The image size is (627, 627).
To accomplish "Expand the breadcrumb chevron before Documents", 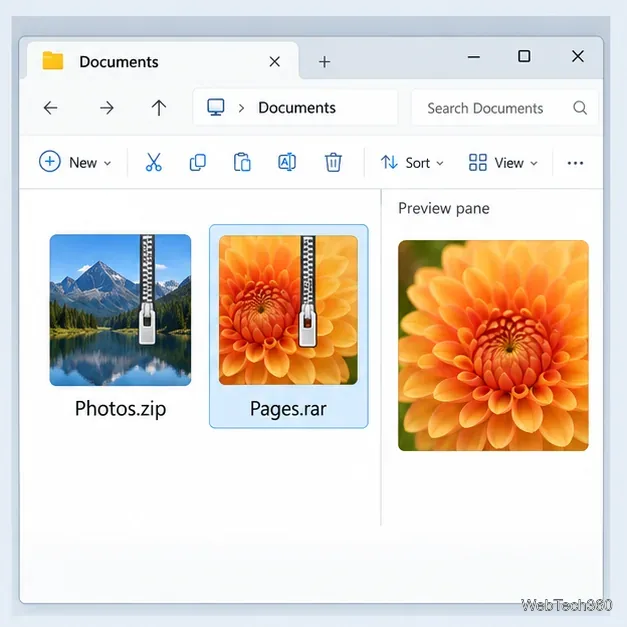I will [x=241, y=108].
